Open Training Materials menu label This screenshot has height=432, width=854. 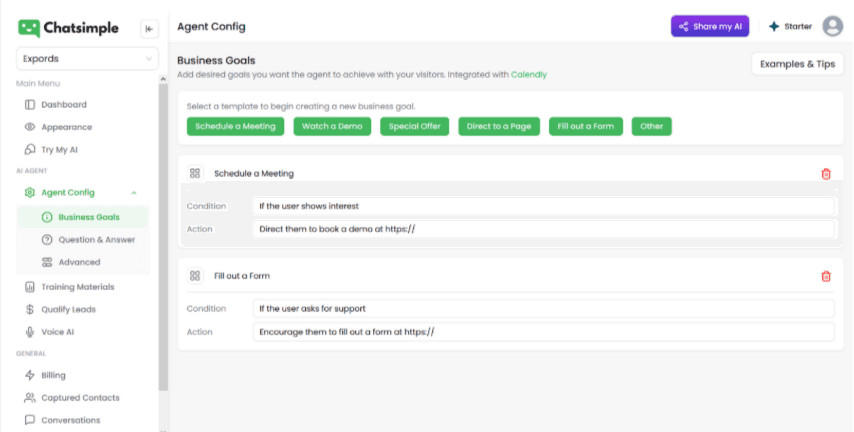click(78, 287)
